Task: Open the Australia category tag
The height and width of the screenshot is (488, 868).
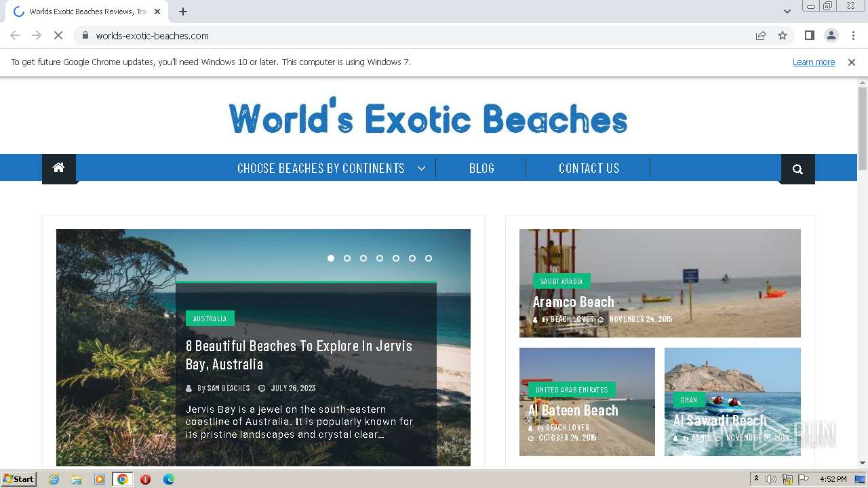Action: 210,319
